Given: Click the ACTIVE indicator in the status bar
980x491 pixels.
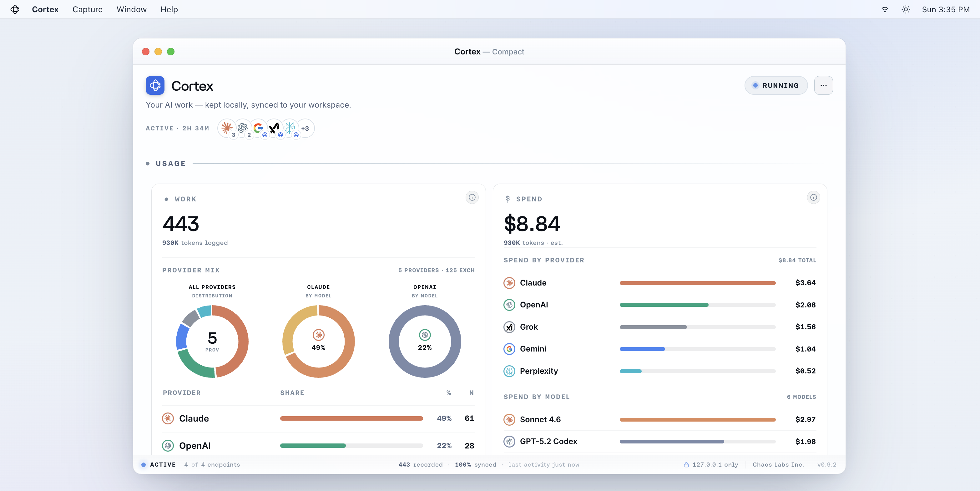Looking at the screenshot, I should (159, 465).
